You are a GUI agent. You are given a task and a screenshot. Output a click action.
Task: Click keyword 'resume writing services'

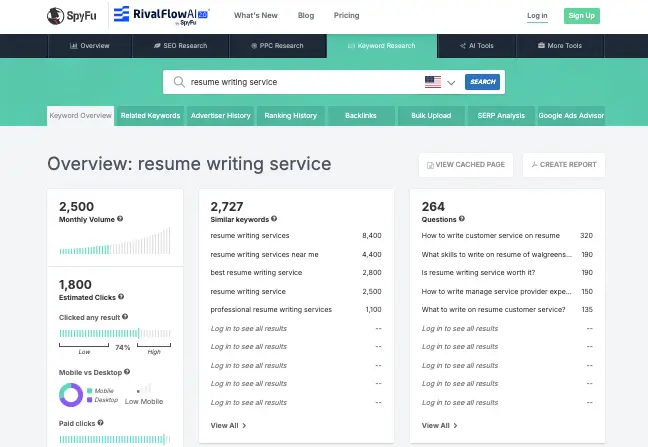pos(250,235)
